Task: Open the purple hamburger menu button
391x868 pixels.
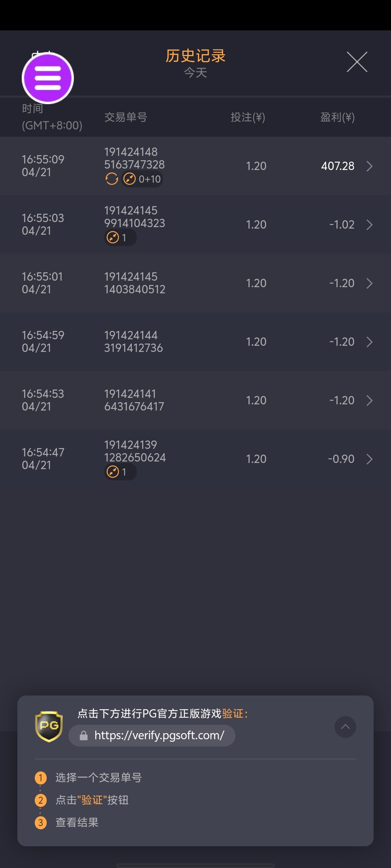Action: coord(48,78)
